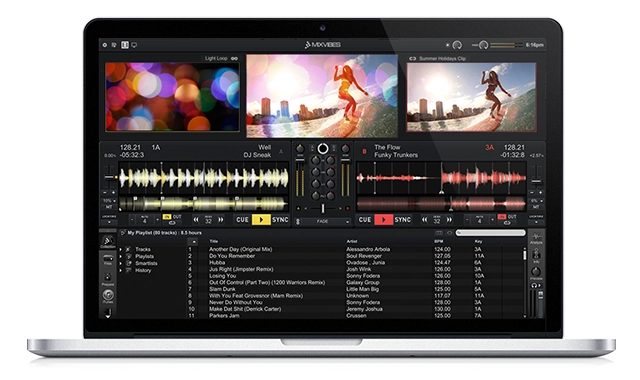This screenshot has width=640, height=380.
Task: Open the FADE transition dropdown
Action: click(x=322, y=221)
